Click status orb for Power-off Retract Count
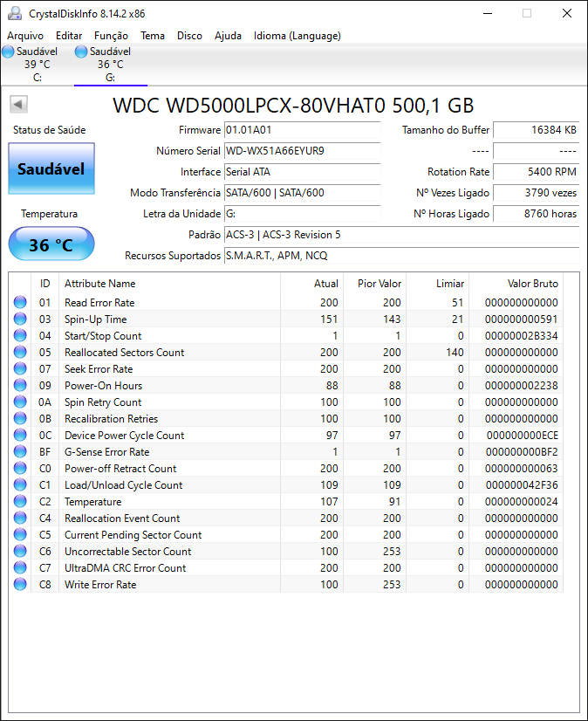Viewport: 588px width, 721px height. (20, 468)
